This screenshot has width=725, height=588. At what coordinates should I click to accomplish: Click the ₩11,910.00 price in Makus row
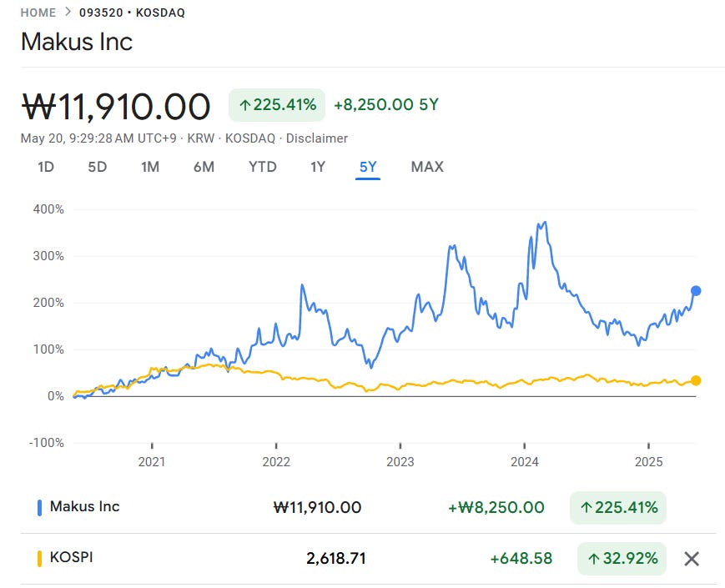[318, 508]
